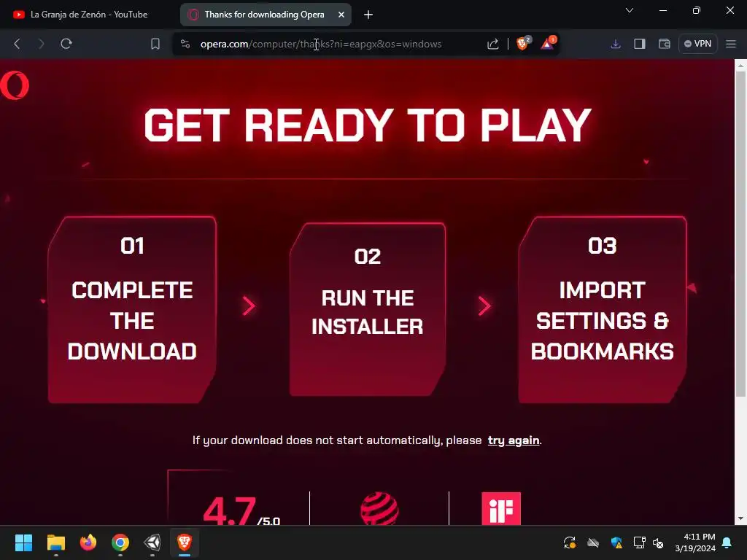This screenshot has height=560, width=747.
Task: Click the Complete the Download step card
Action: point(132,309)
